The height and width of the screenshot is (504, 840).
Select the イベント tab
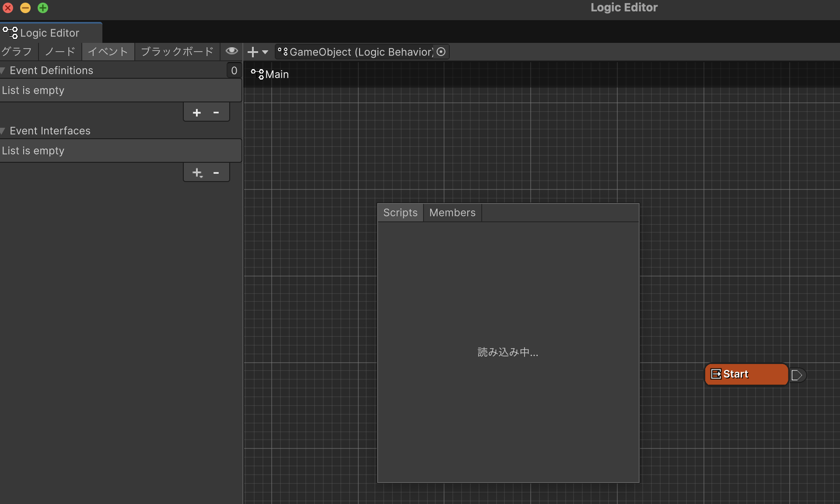108,52
